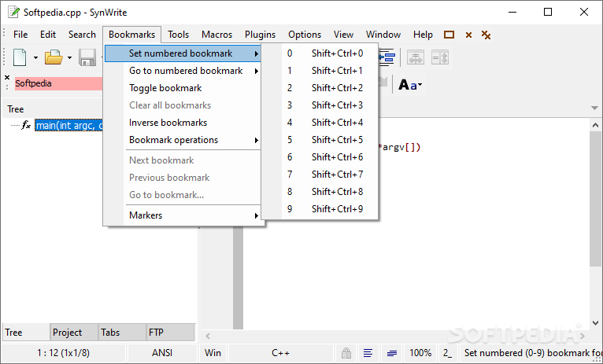Click the C++ lexer status field
The width and height of the screenshot is (603, 364).
tap(280, 352)
